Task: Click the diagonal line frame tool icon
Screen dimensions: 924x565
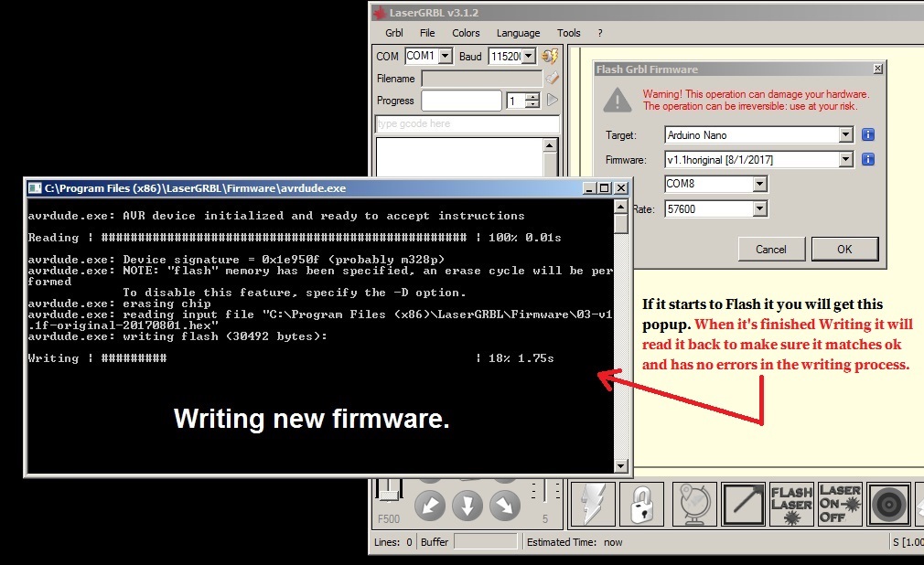Action: [743, 504]
